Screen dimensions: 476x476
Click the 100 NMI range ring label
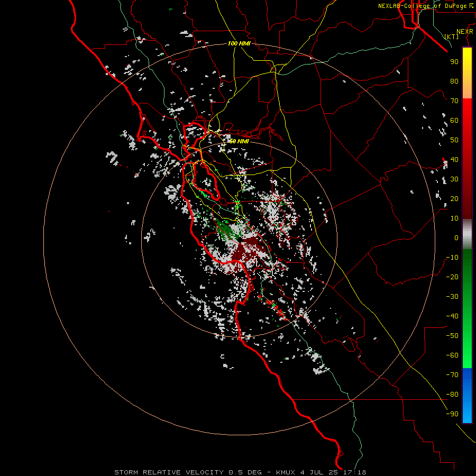(239, 43)
